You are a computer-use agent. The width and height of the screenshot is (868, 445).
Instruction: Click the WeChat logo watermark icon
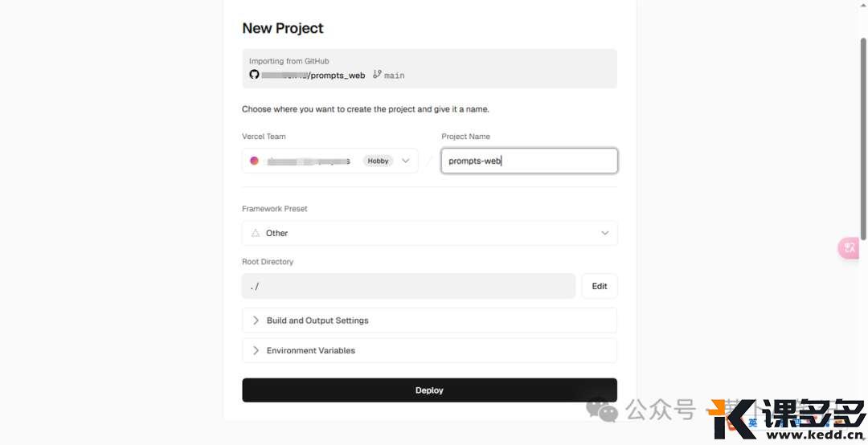[x=602, y=410]
